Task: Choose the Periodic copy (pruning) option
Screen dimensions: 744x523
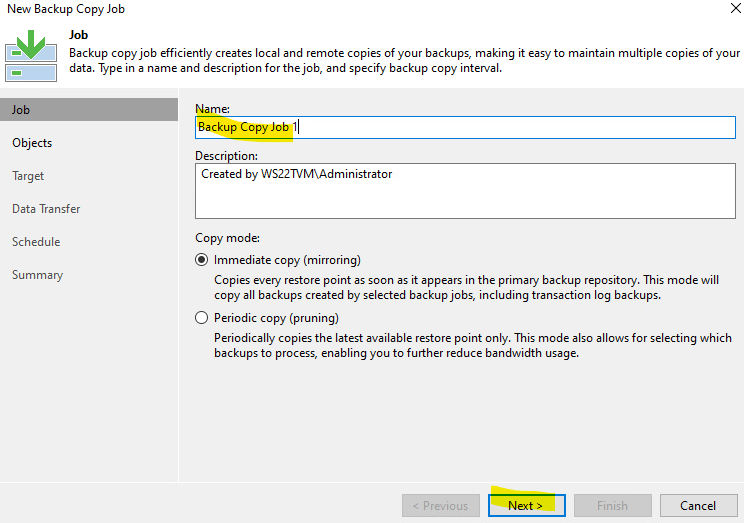Action: [x=203, y=318]
